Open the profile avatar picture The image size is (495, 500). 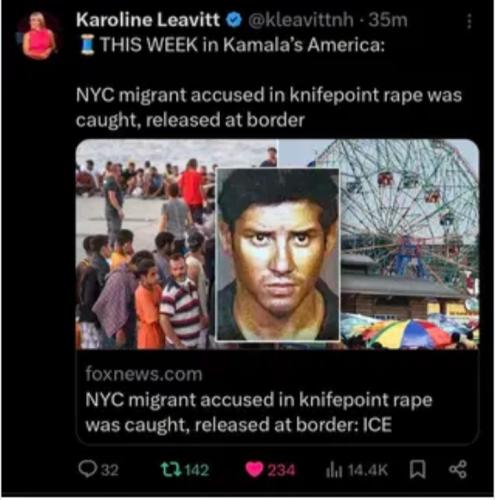[39, 36]
